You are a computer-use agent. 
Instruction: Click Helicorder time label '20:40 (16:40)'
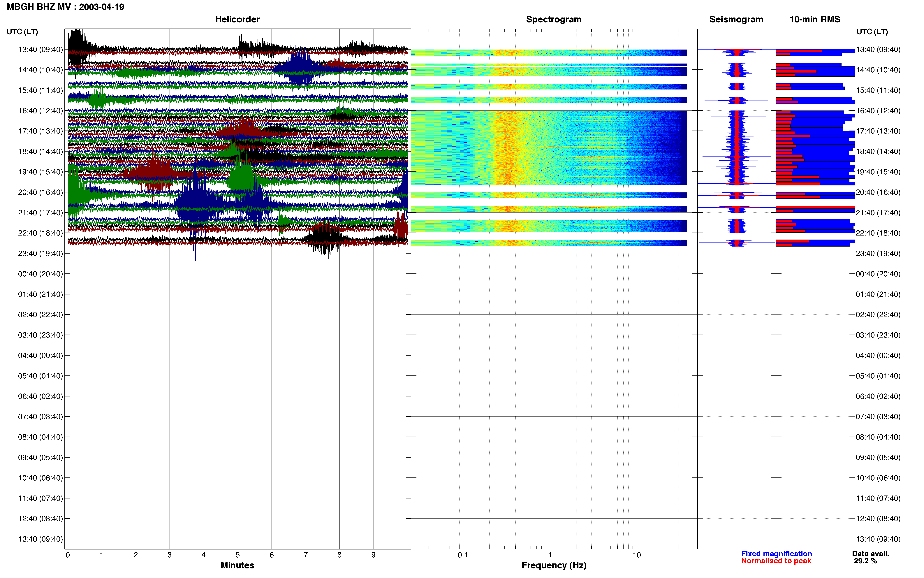pyautogui.click(x=41, y=192)
